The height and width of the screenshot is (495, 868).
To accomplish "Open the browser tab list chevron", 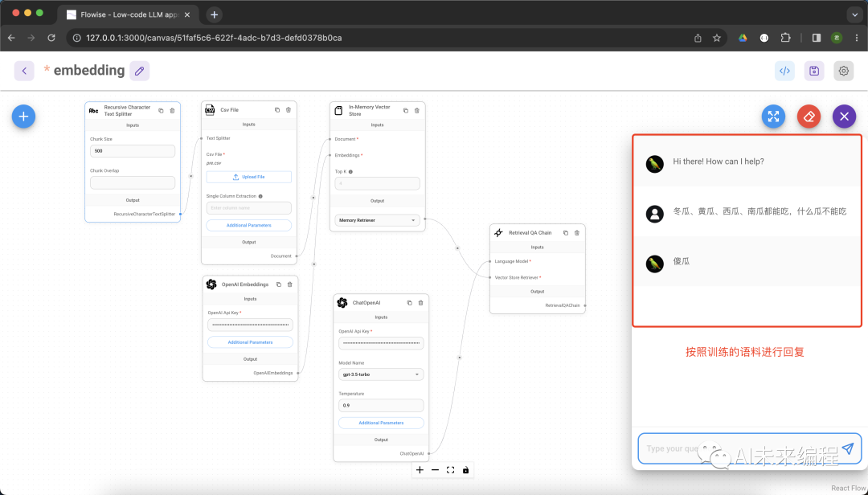I will (x=855, y=14).
